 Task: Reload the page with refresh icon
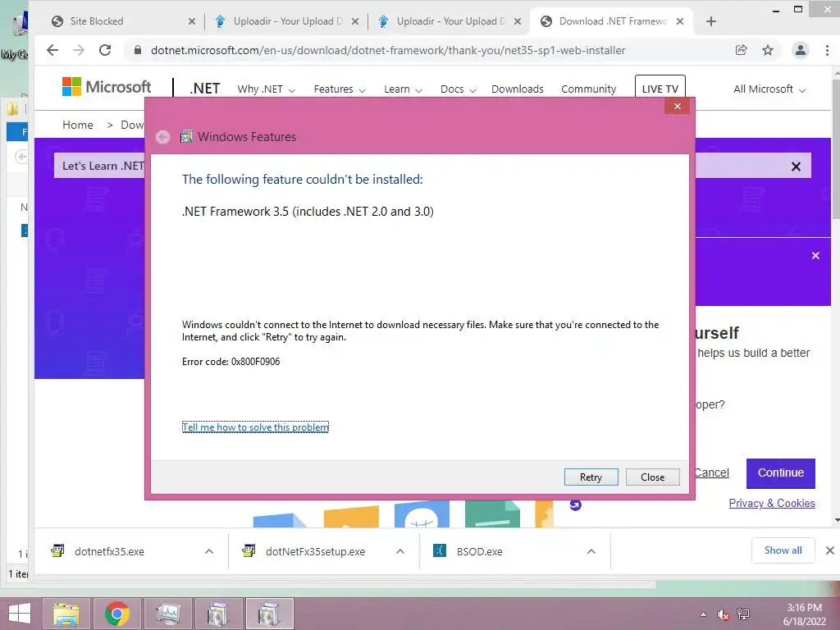tap(105, 50)
